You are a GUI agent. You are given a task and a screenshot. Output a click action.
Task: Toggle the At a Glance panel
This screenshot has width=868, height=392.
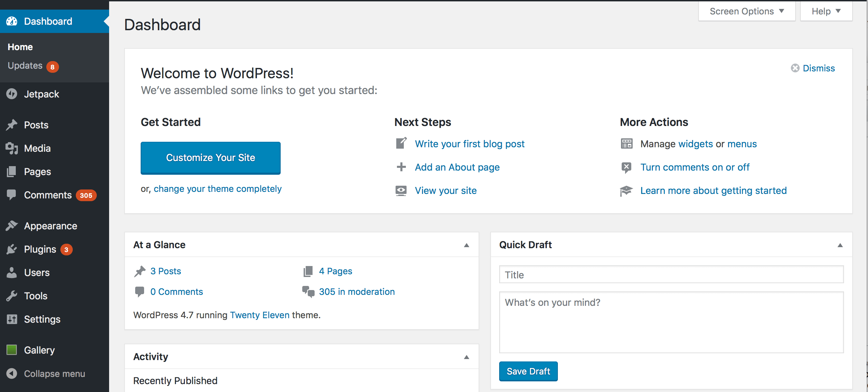pos(466,245)
